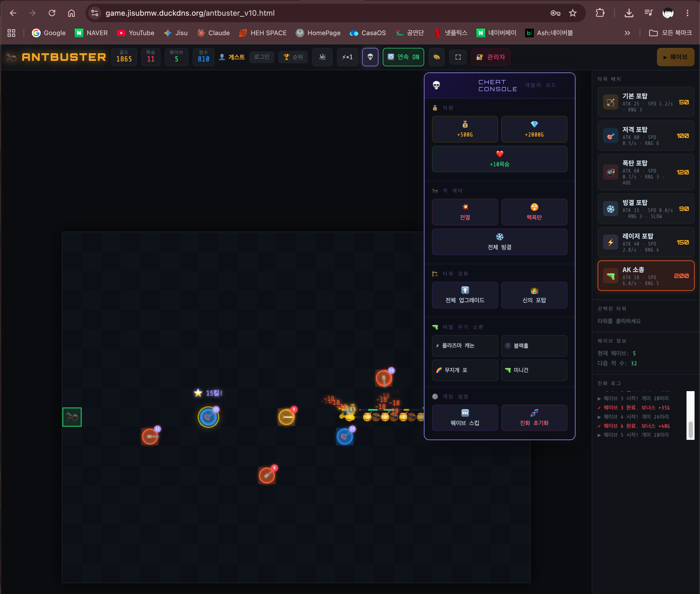Click the 웨이브 5 시작 log entry

(x=633, y=435)
